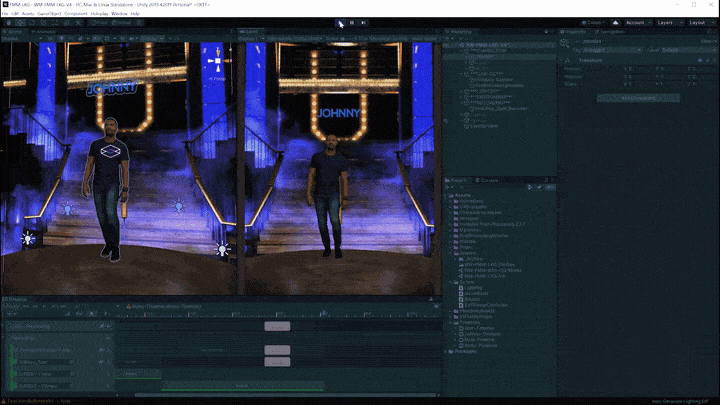Select the Hand tool in toolbar

(9, 22)
